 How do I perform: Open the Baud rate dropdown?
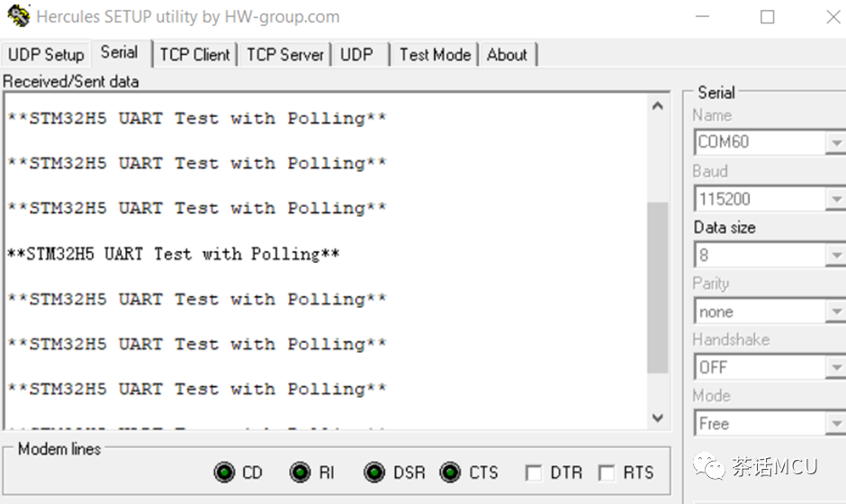tap(836, 199)
